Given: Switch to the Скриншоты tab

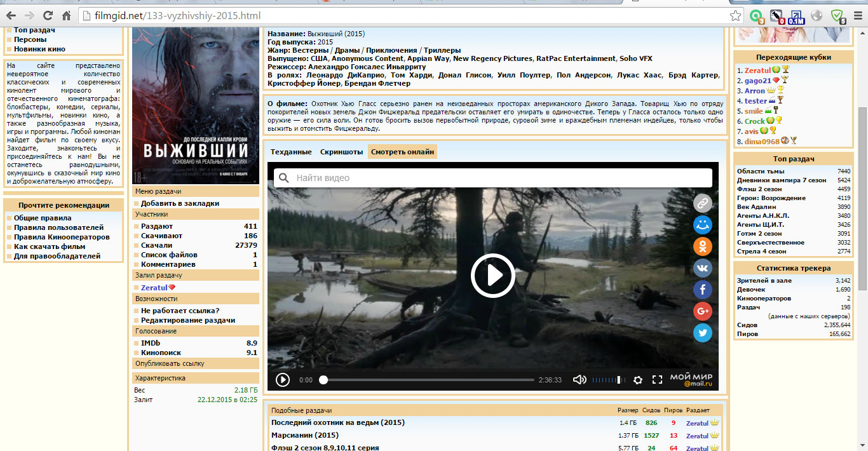Looking at the screenshot, I should click(342, 152).
